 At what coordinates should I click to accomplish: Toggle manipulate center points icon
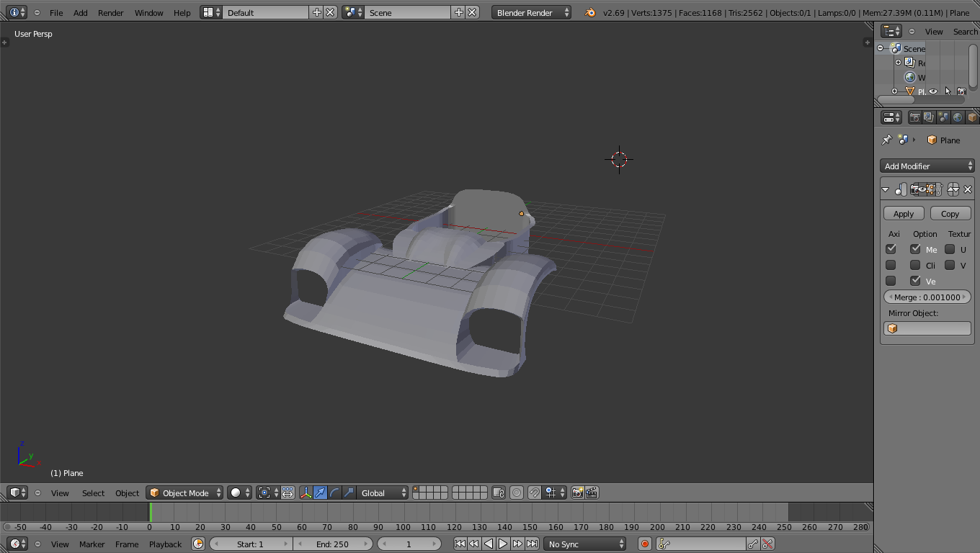[288, 493]
